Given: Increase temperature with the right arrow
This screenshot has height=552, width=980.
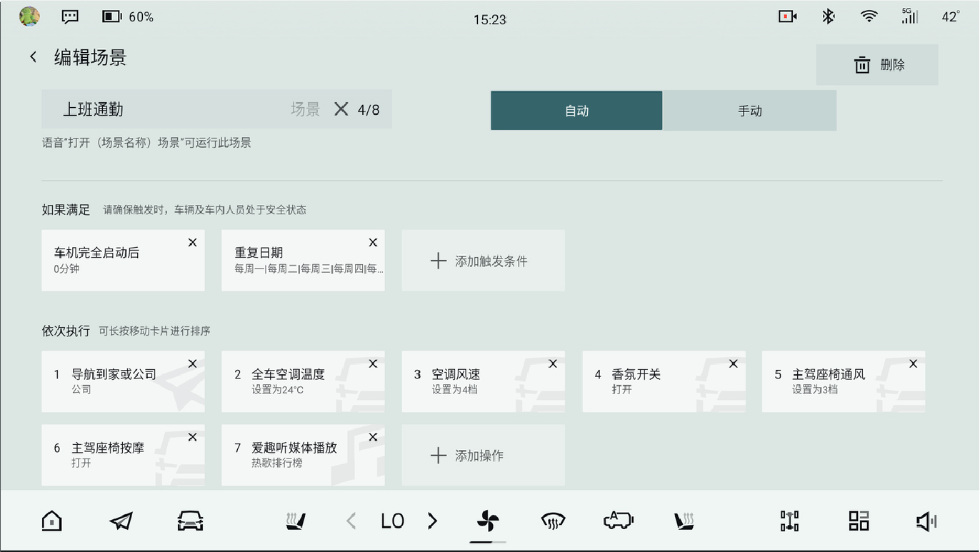Looking at the screenshot, I should pos(432,521).
